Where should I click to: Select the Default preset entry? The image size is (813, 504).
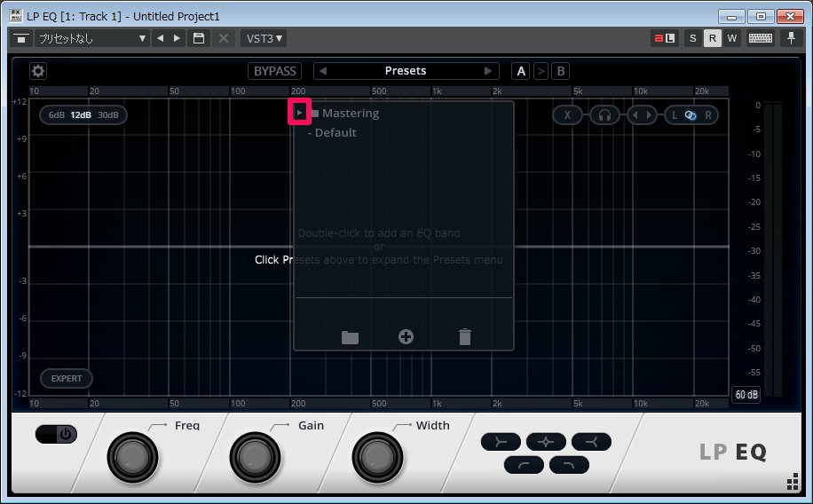tap(335, 133)
